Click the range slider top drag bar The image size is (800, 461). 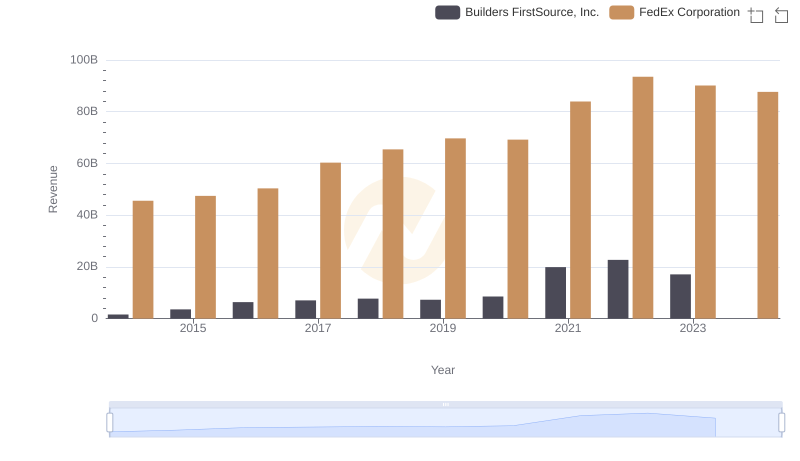445,404
